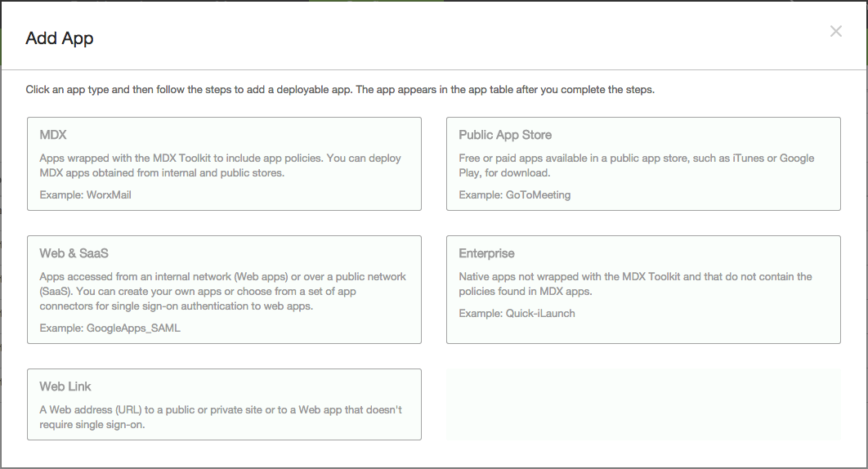Close the Add App dialog
Image resolution: width=868 pixels, height=469 pixels.
click(835, 31)
